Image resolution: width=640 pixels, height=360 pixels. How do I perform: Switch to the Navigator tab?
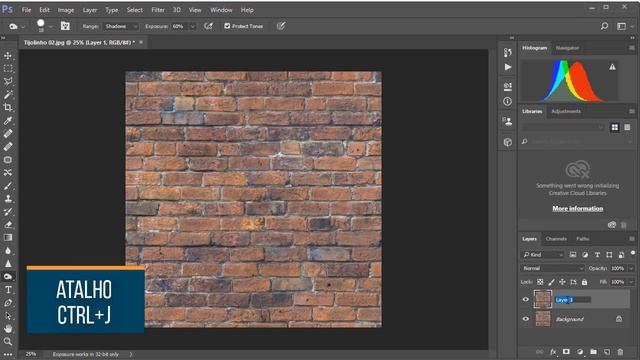(x=567, y=48)
